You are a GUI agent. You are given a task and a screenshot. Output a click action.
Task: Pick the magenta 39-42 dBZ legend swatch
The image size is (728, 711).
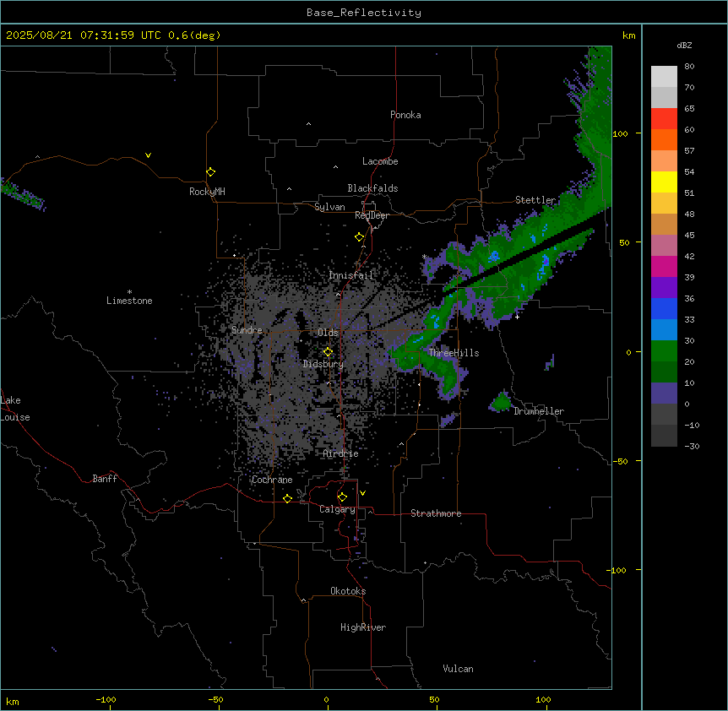(664, 266)
